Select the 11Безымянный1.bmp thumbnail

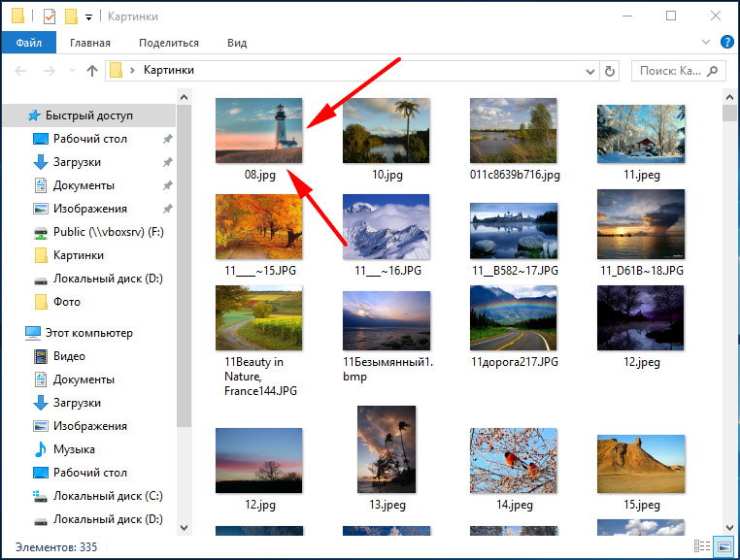(387, 321)
